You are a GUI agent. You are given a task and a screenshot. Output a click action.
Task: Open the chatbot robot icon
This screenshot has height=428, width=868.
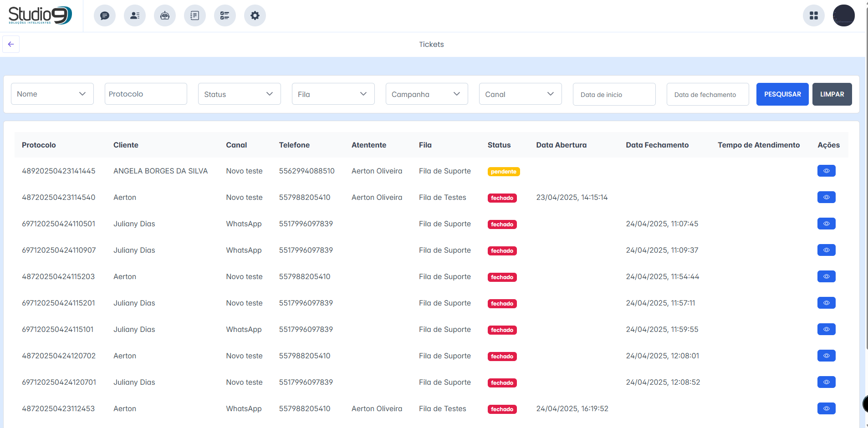tap(165, 15)
